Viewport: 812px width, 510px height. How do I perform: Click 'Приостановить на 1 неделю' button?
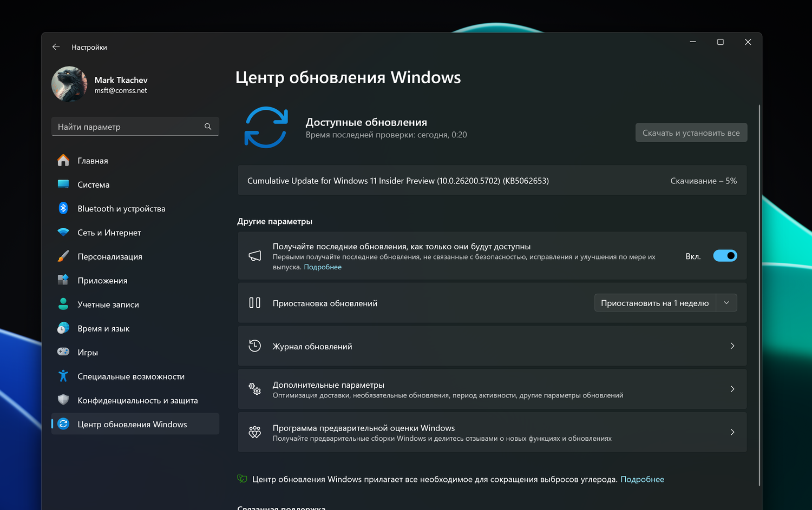point(654,303)
